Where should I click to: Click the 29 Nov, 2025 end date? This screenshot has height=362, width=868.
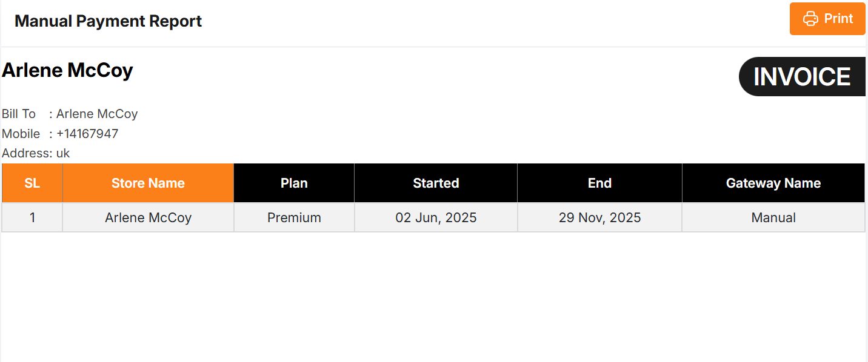coord(599,217)
